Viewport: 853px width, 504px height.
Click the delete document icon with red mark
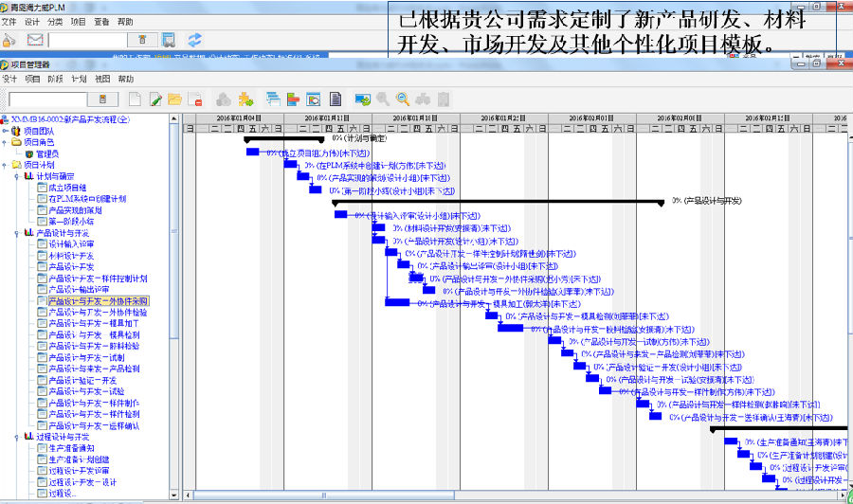click(x=194, y=99)
